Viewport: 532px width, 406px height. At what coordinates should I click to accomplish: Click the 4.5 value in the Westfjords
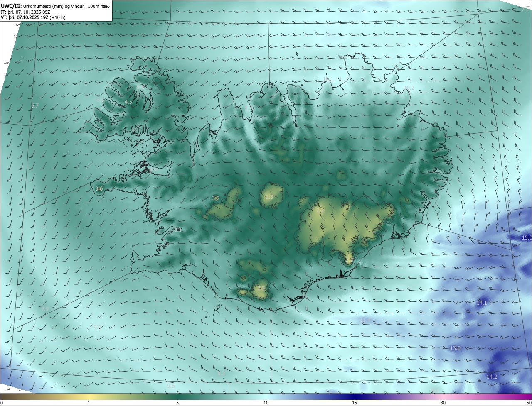128,102
